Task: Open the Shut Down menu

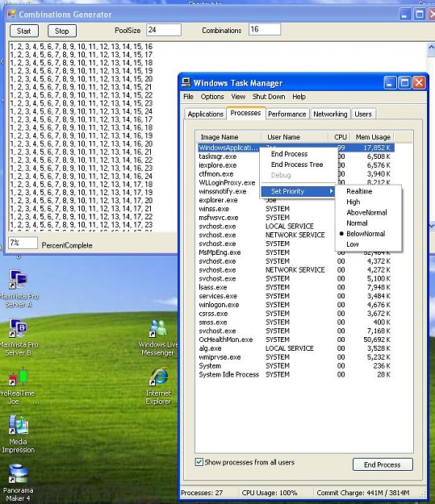Action: pyautogui.click(x=269, y=97)
